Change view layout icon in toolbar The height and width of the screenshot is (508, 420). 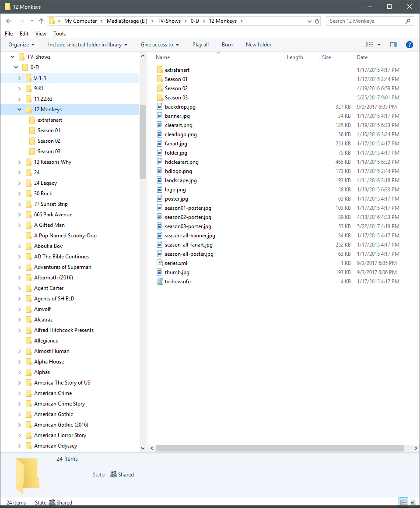pos(370,45)
